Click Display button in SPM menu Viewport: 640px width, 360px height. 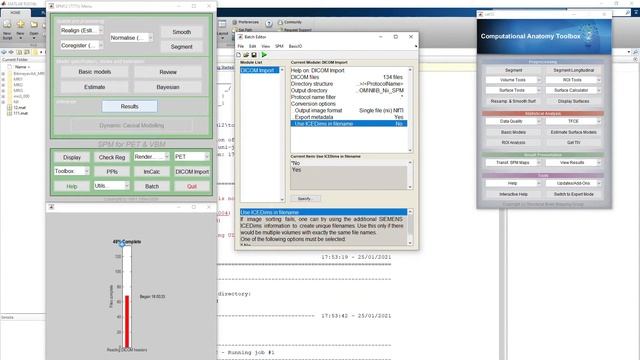72,157
